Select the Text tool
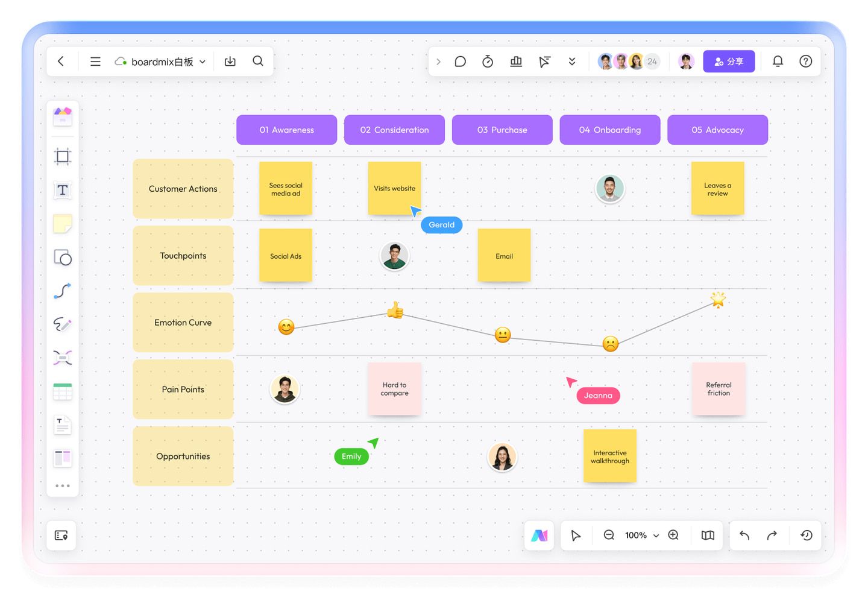 coord(63,191)
